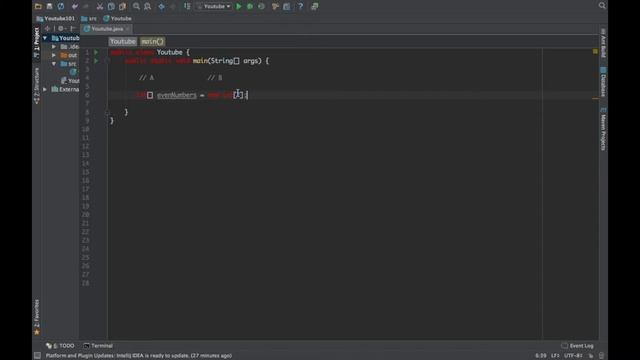Collapse the Youtube root project node

pyautogui.click(x=45, y=38)
